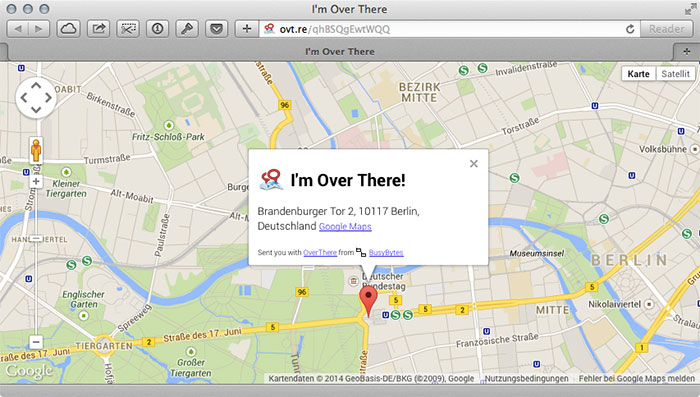Pan map up with arrow control
This screenshot has height=397, width=700.
pos(36,85)
